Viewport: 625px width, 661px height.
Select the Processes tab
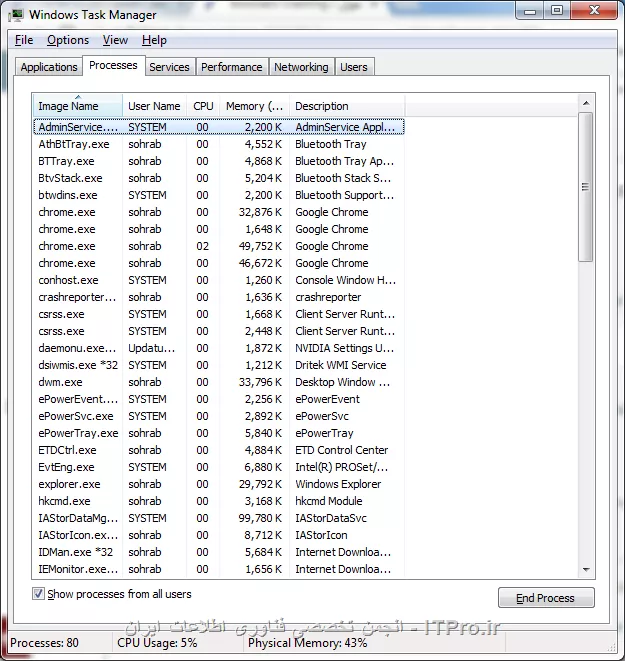pyautogui.click(x=113, y=65)
